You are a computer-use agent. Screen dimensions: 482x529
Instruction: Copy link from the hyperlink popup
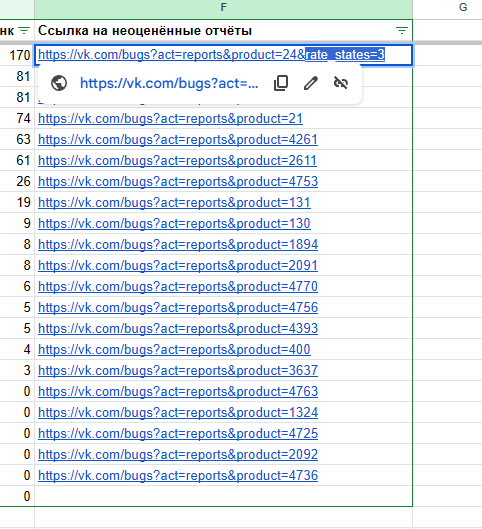[x=281, y=83]
